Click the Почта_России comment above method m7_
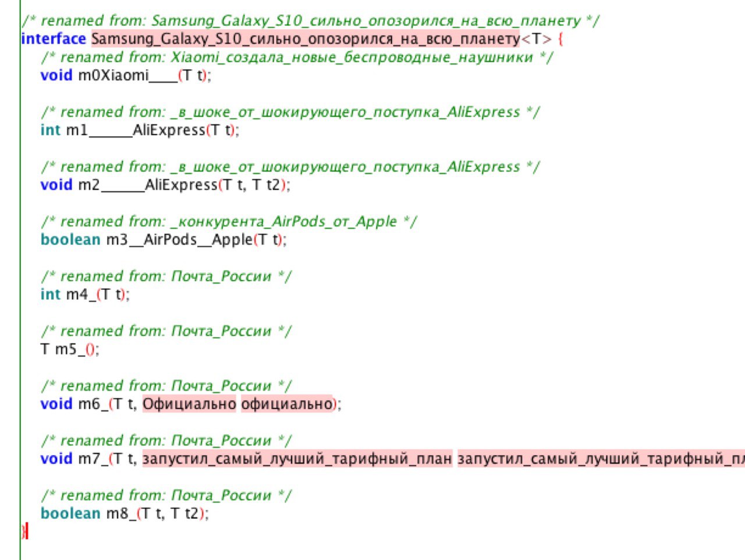The height and width of the screenshot is (560, 745). [166, 440]
